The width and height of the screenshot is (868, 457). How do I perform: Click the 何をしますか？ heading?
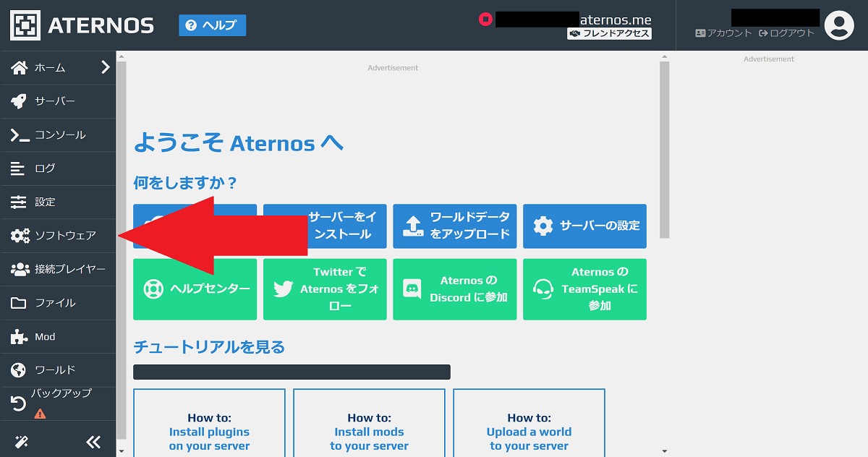point(186,183)
